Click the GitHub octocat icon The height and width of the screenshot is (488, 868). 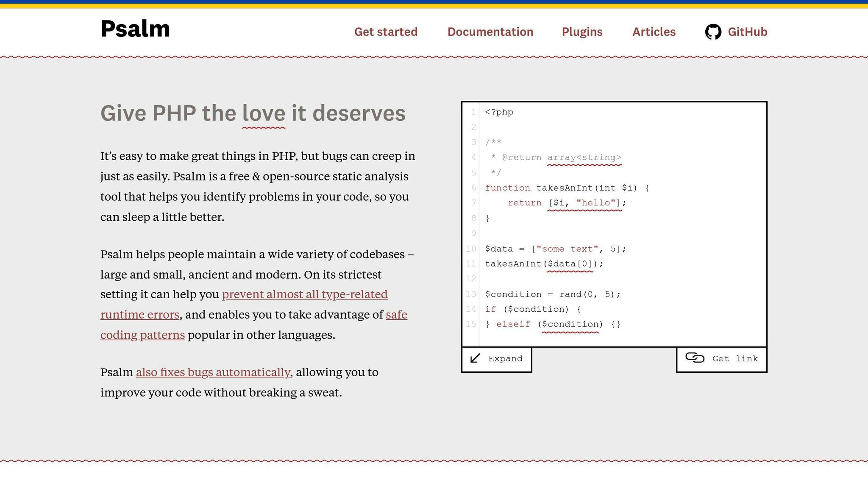pos(713,32)
